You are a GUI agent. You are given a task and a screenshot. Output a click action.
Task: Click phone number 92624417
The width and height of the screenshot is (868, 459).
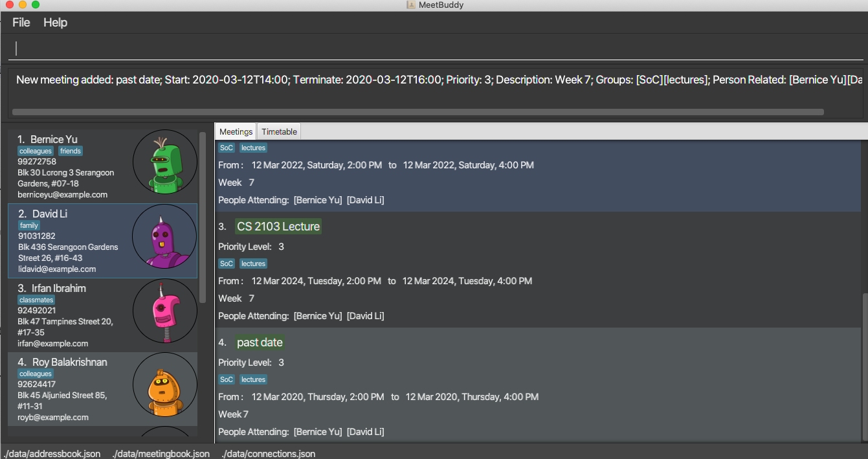37,385
